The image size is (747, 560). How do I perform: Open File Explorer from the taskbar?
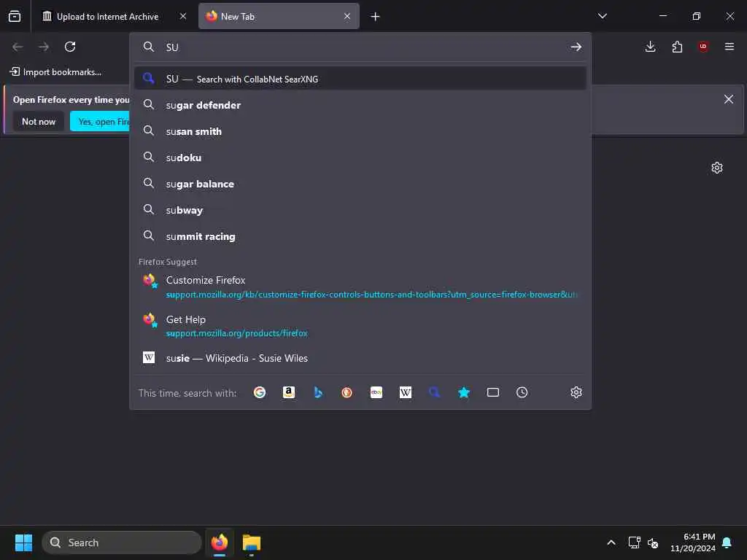pos(252,542)
